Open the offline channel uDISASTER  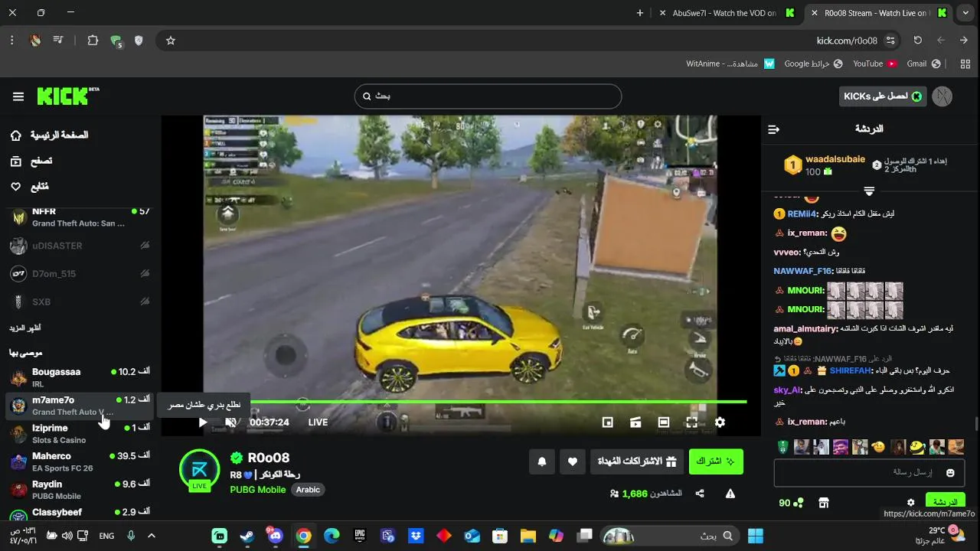(x=80, y=246)
